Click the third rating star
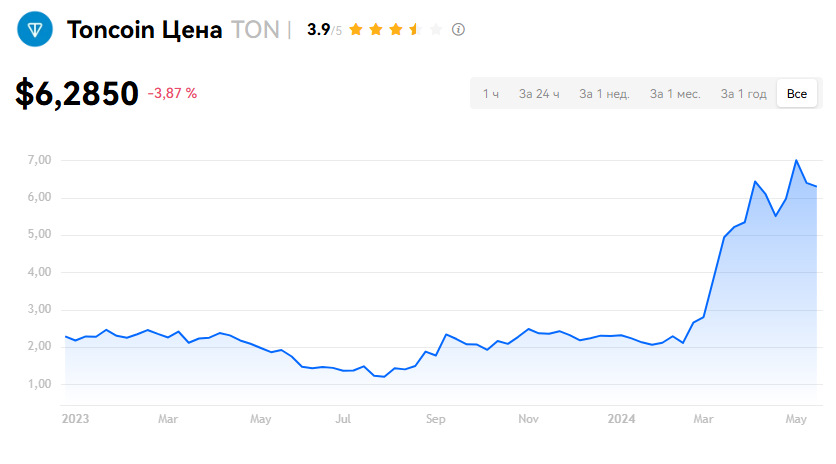Screen dimensions: 836x464 click(x=395, y=30)
